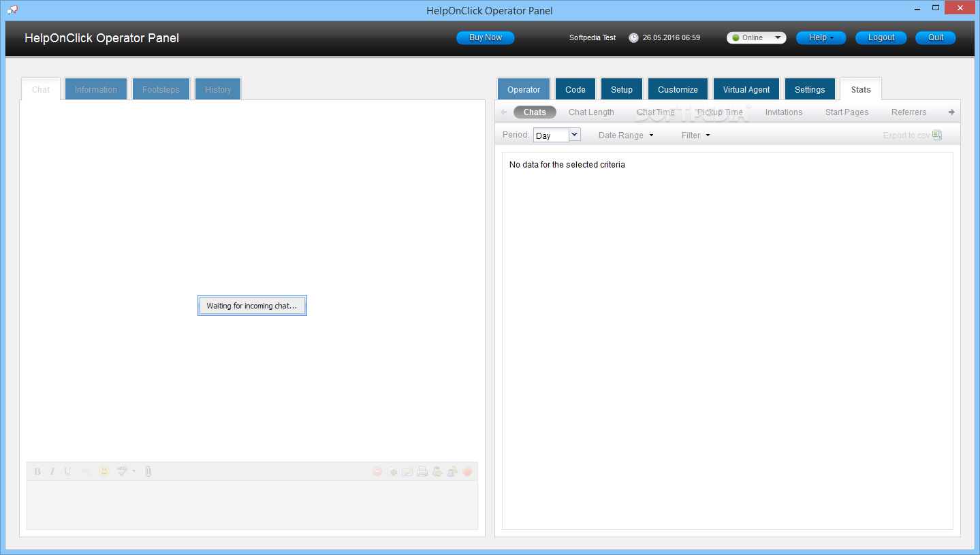
Task: Click the Buy Now button
Action: [x=486, y=37]
